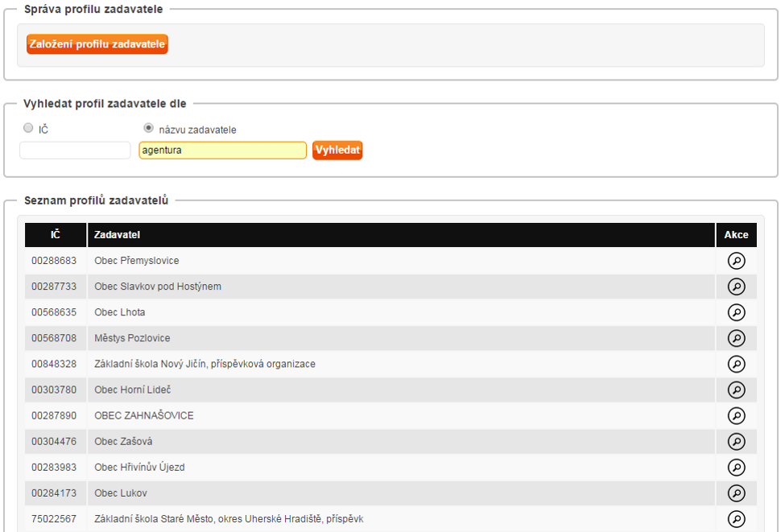
Task: View detail icon for OBEC ZAHNAŠOVICE
Action: point(736,415)
